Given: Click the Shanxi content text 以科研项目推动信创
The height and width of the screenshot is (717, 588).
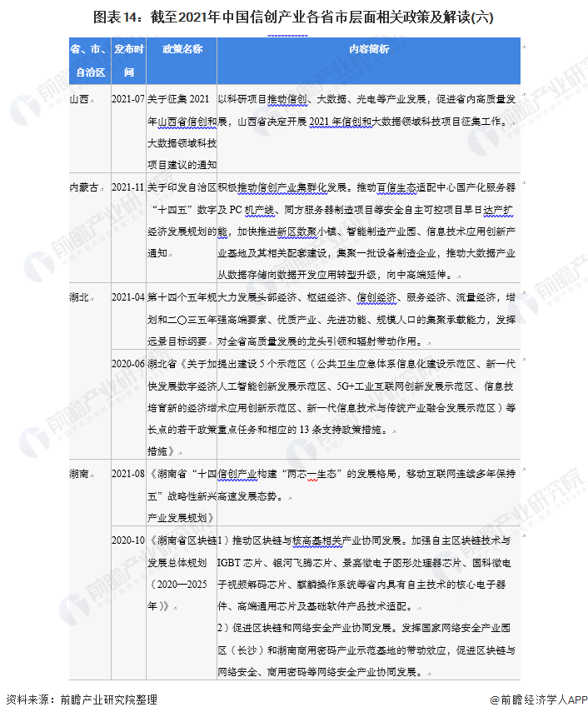Looking at the screenshot, I should (366, 110).
